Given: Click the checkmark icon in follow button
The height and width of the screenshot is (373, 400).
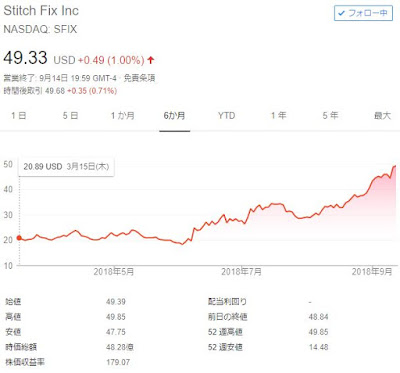Looking at the screenshot, I should click(341, 14).
